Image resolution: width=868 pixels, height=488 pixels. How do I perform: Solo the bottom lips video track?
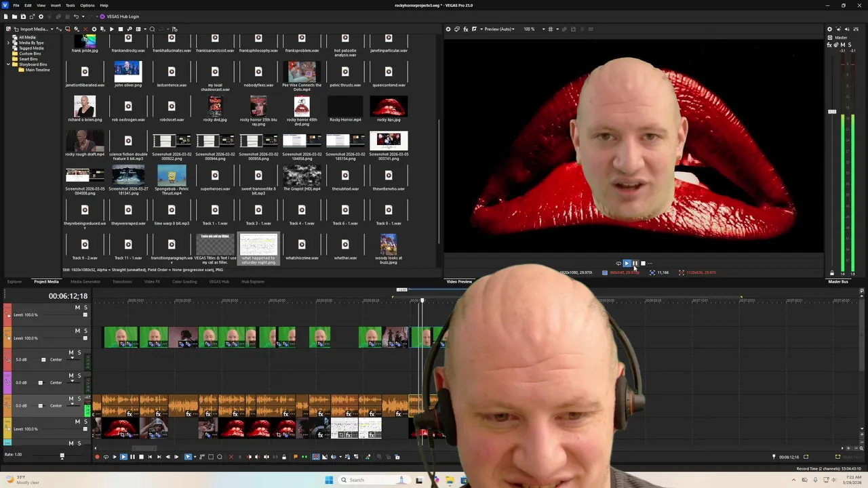click(x=85, y=422)
